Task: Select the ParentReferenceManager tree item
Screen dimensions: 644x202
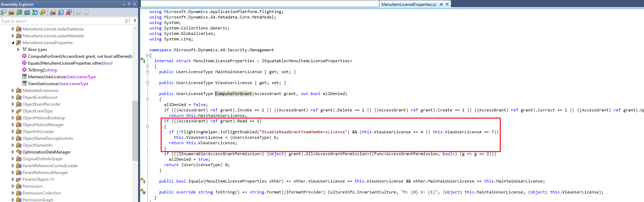Action: point(45,173)
